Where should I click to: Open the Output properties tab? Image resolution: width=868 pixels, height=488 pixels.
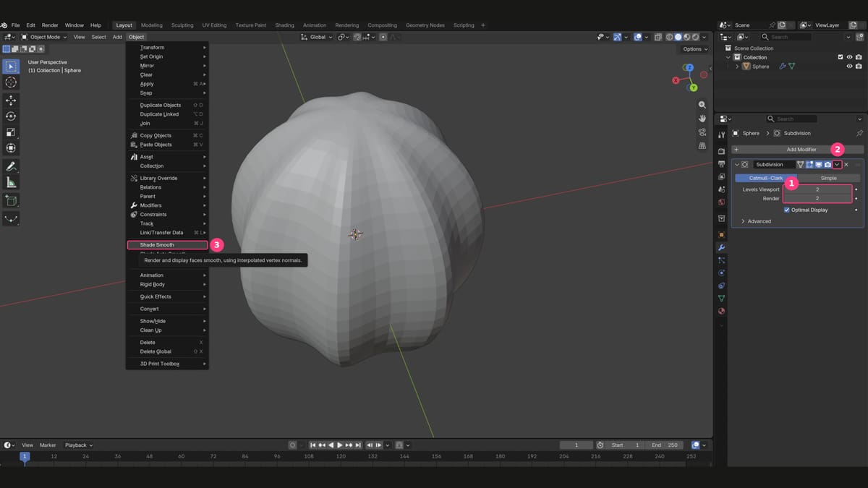[721, 164]
